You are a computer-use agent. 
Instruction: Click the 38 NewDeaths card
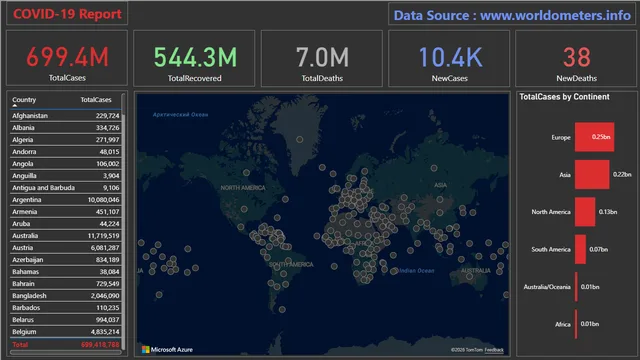[576, 58]
